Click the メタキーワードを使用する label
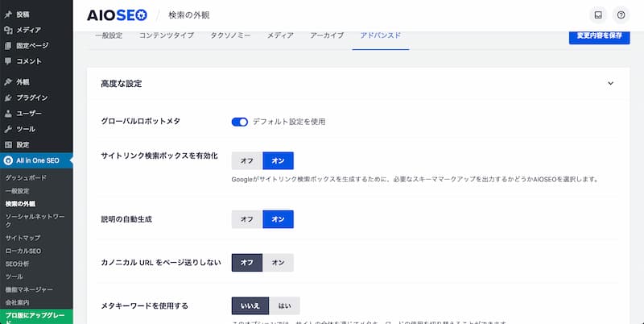644x324 pixels. [x=145, y=306]
